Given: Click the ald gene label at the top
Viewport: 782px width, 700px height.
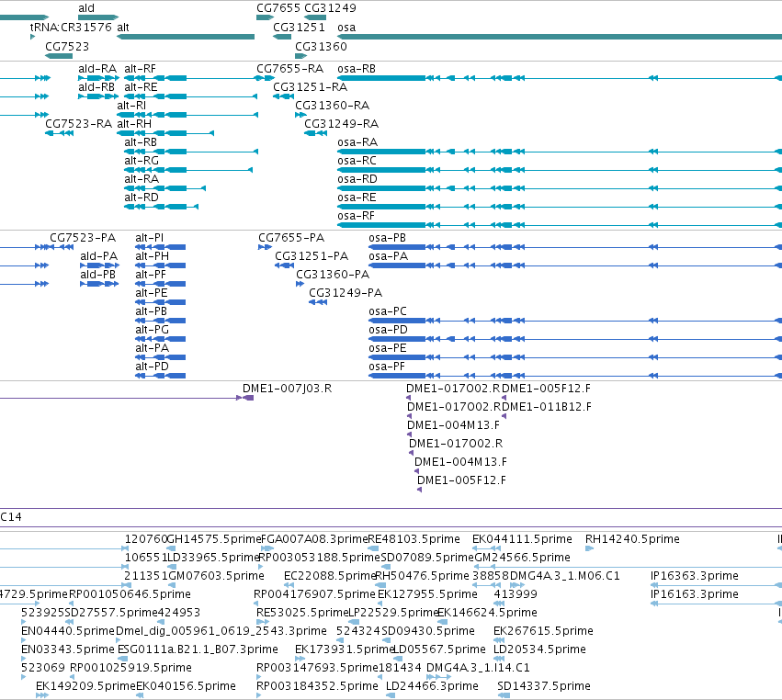Looking at the screenshot, I should [x=86, y=8].
